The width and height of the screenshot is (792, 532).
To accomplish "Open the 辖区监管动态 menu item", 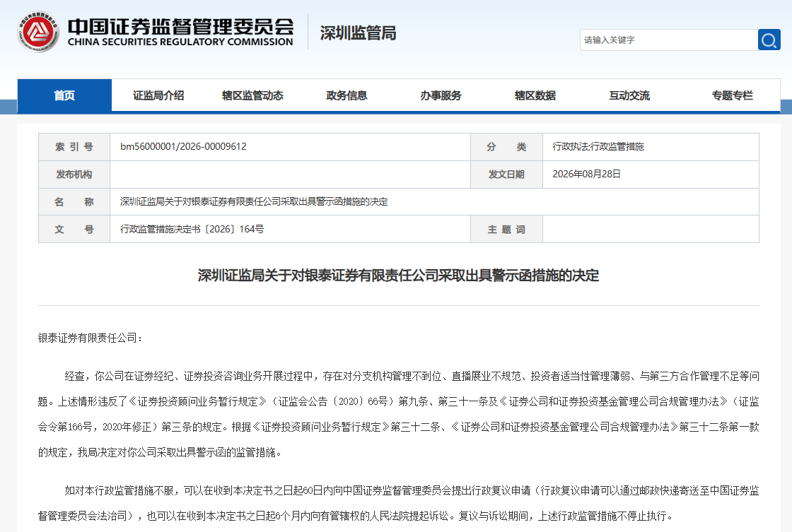I will pos(252,95).
